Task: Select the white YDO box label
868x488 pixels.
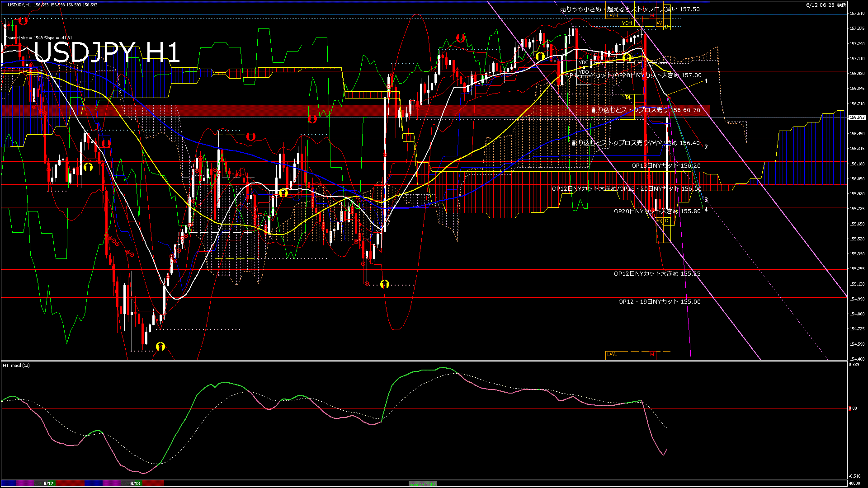Action: (x=584, y=72)
